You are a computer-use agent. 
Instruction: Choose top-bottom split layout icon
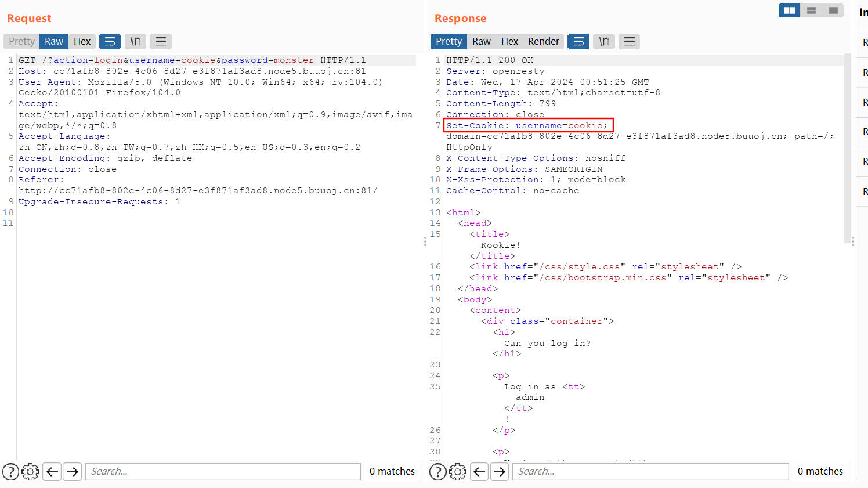coord(811,10)
